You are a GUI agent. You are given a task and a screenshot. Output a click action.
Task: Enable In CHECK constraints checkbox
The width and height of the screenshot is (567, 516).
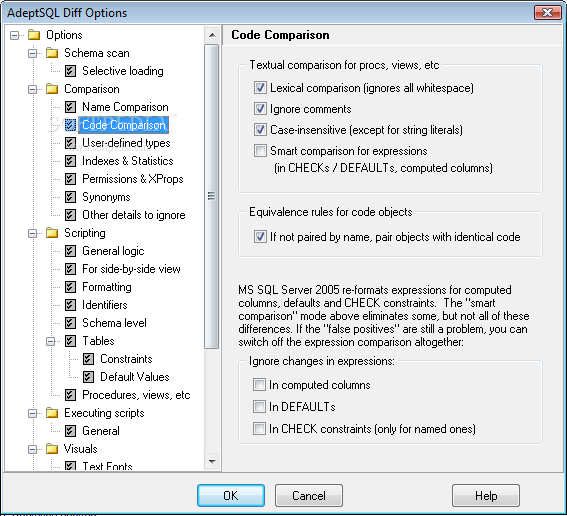point(259,429)
